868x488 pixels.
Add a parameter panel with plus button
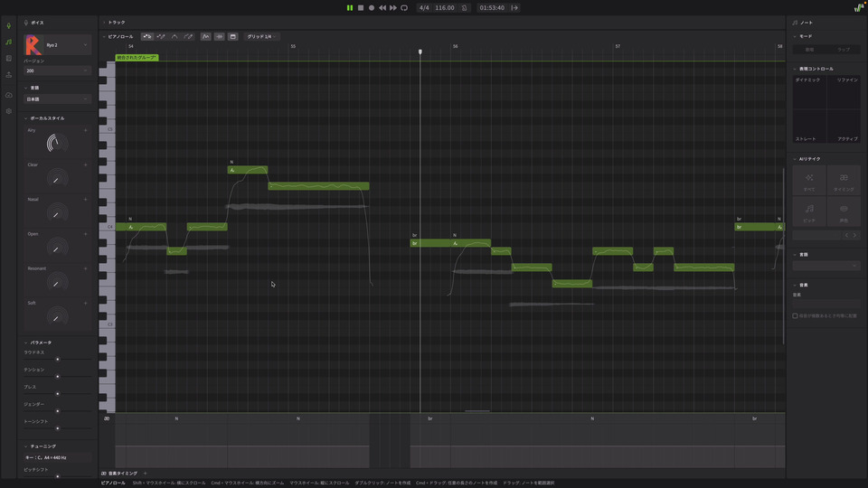coord(145,474)
